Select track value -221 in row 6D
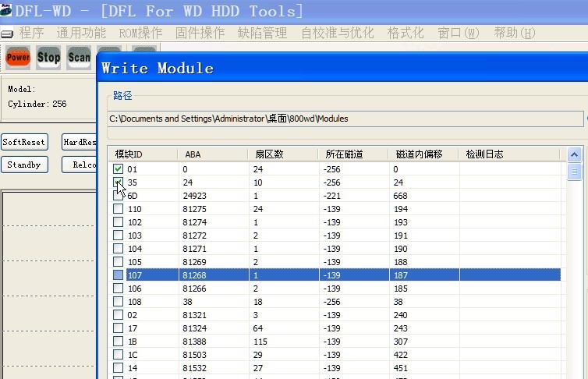The image size is (588, 379). 332,196
